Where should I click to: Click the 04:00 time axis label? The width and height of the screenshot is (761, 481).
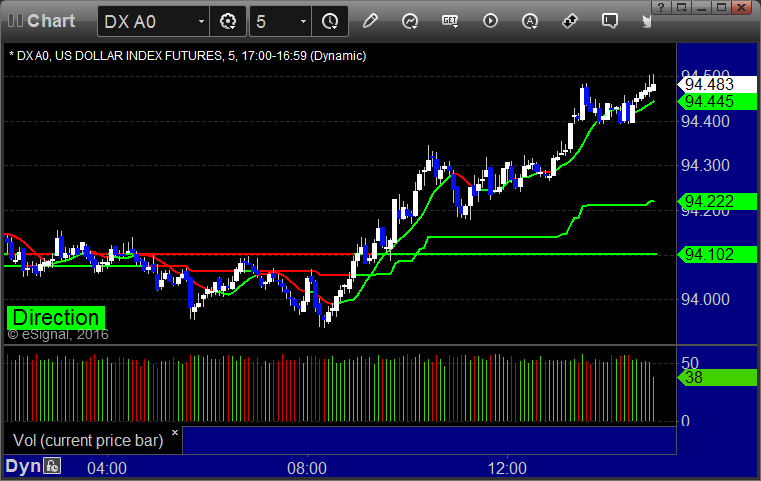[x=107, y=468]
